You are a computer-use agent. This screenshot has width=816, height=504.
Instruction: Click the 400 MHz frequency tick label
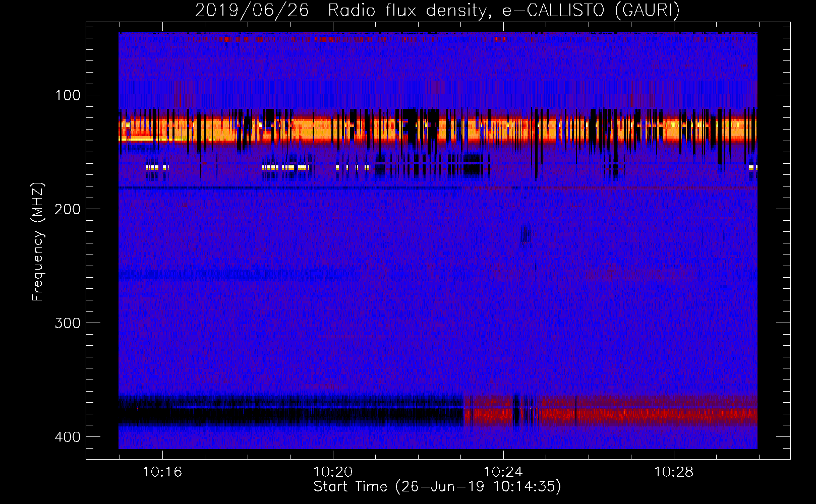pos(68,437)
